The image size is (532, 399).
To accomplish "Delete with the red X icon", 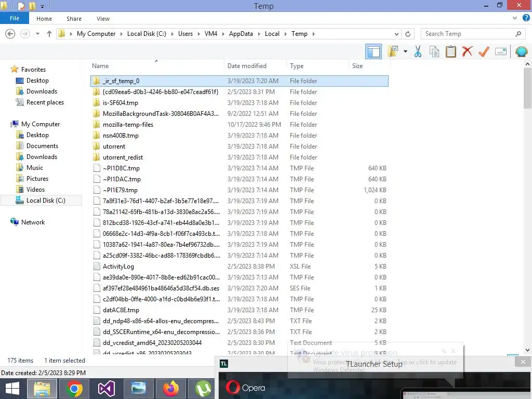I will 467,51.
